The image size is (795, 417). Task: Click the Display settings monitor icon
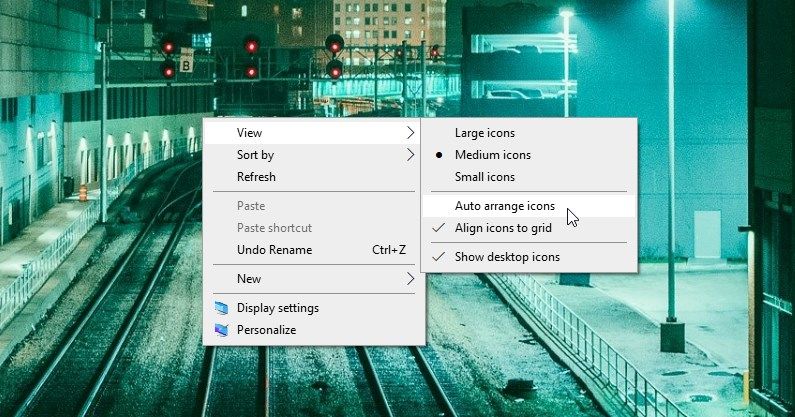(x=221, y=308)
